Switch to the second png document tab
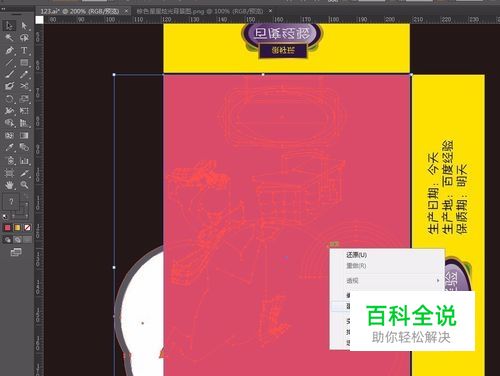500x376 pixels. (x=200, y=11)
